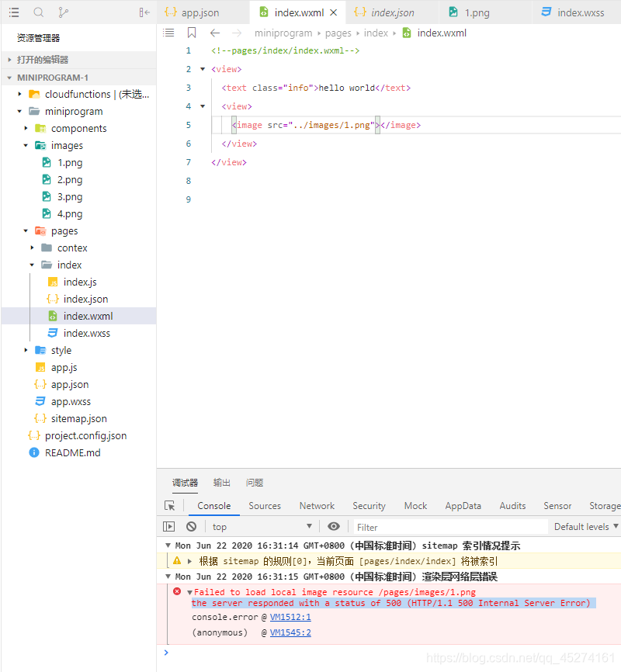
Task: Go back with the left arrow
Action: pos(215,33)
